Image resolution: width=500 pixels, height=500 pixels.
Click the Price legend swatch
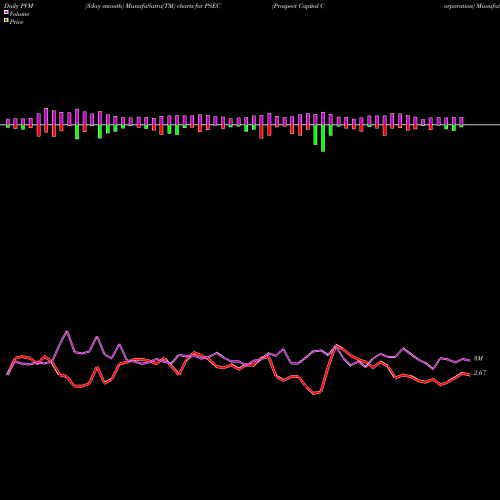click(6, 21)
